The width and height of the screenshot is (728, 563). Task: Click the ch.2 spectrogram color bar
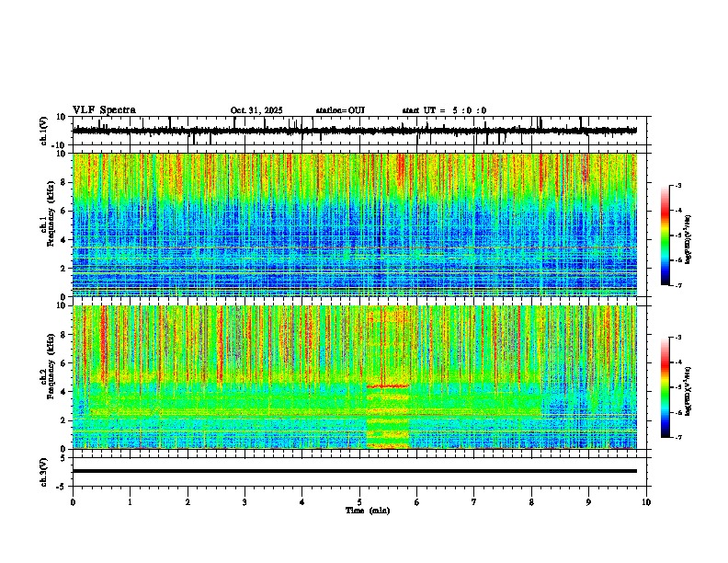coord(665,387)
